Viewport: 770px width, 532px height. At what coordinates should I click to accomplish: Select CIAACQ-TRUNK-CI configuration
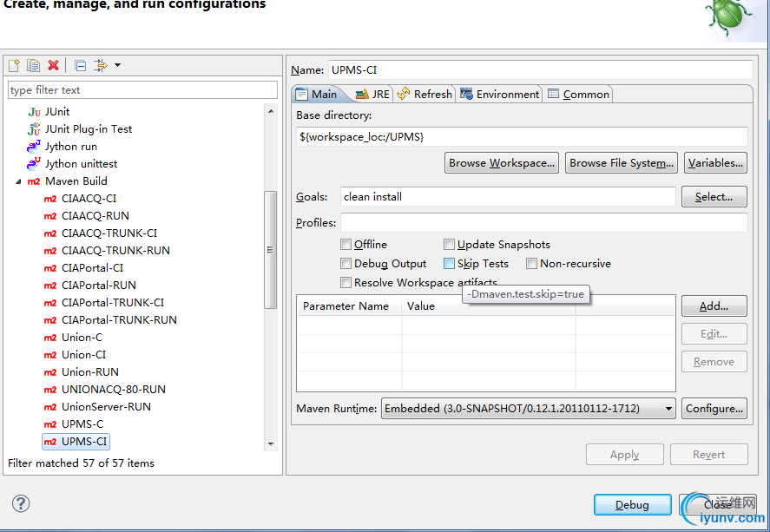(101, 233)
